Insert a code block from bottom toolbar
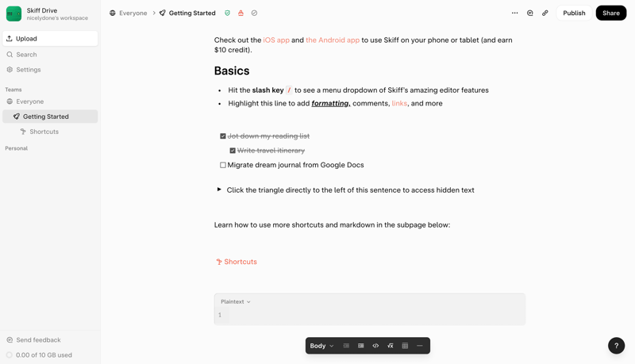This screenshot has width=635, height=364. tap(375, 346)
